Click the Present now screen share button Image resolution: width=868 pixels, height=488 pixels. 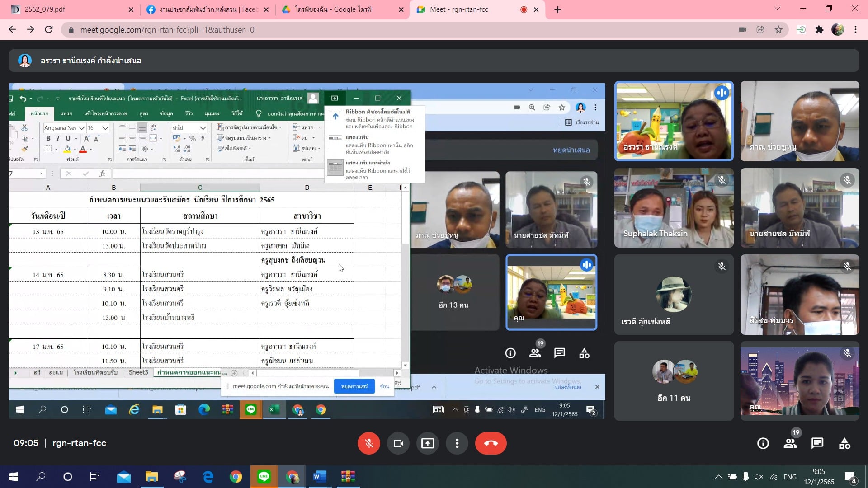[x=428, y=443]
